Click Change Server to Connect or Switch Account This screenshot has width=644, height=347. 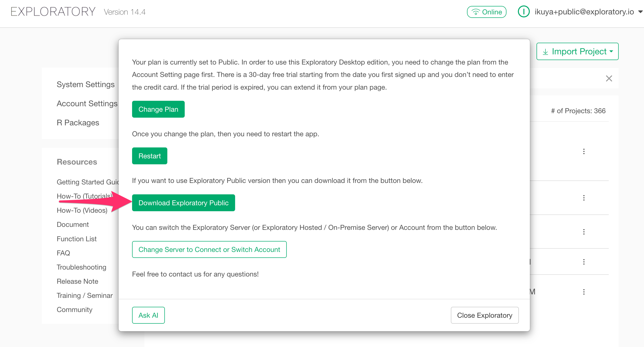click(x=209, y=249)
